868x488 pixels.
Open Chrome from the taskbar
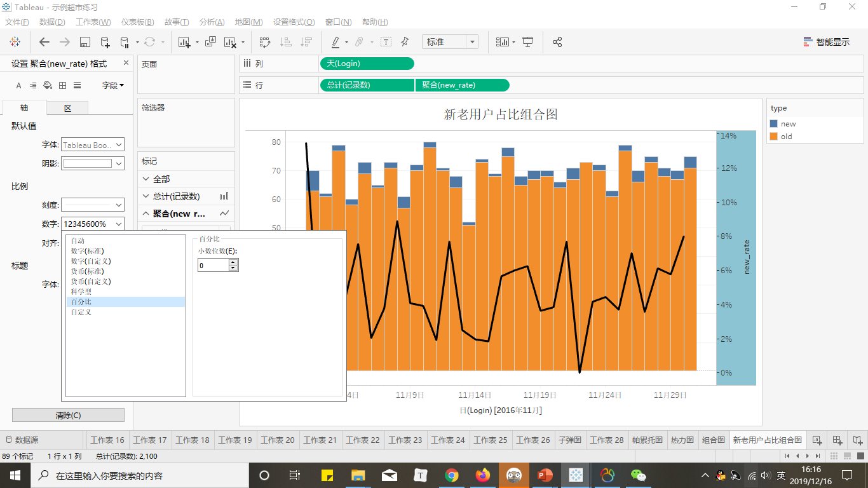point(452,475)
